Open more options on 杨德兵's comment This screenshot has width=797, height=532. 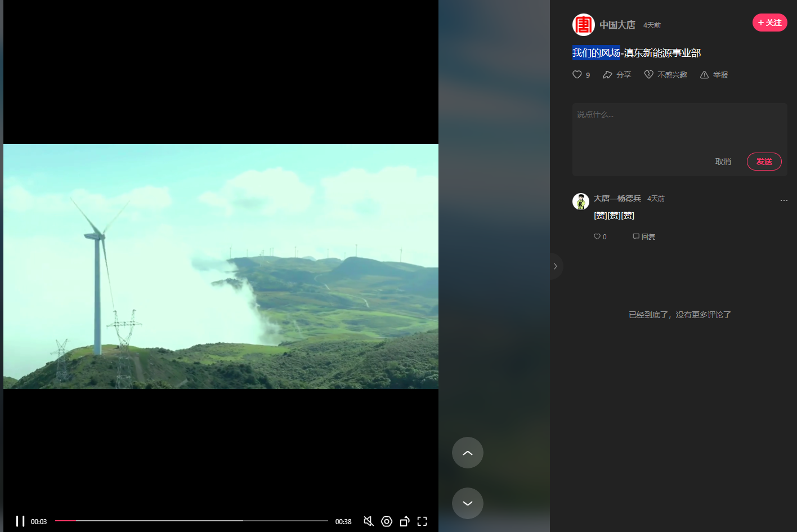783,200
